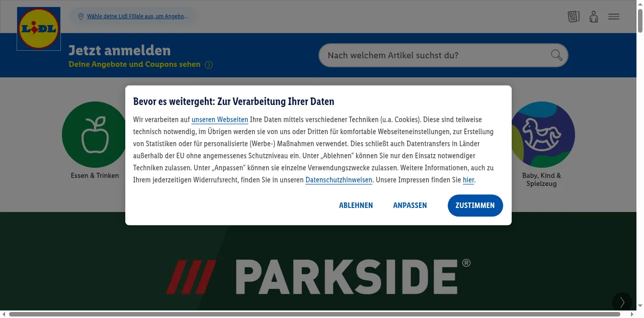The height and width of the screenshot is (318, 644).
Task: Open the Datenschutzhinweisen link
Action: (339, 180)
